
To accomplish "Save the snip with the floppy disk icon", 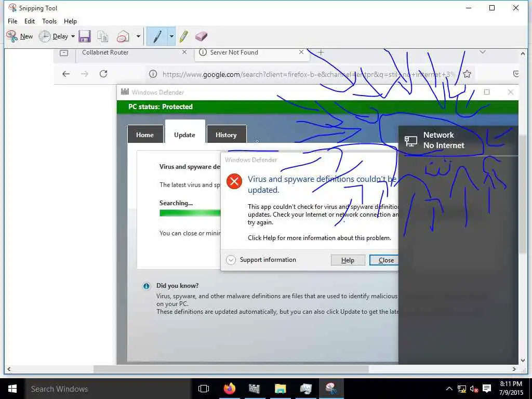I will pos(85,36).
